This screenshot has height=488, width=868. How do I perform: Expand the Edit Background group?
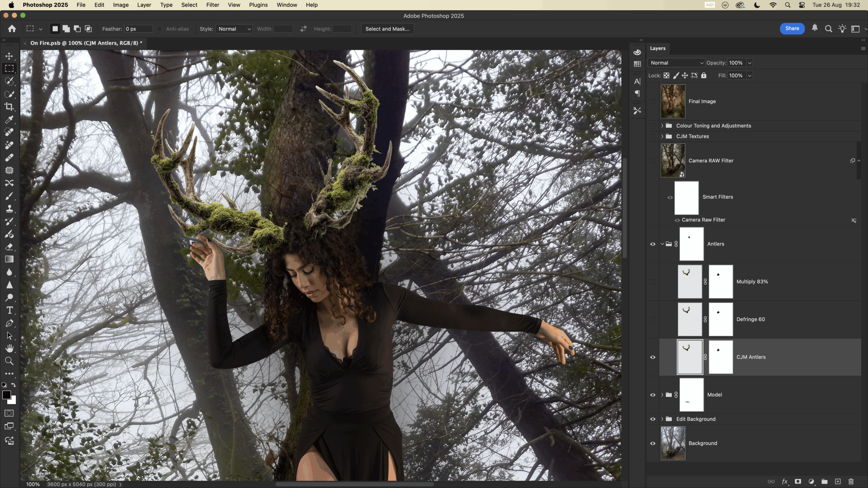click(662, 419)
